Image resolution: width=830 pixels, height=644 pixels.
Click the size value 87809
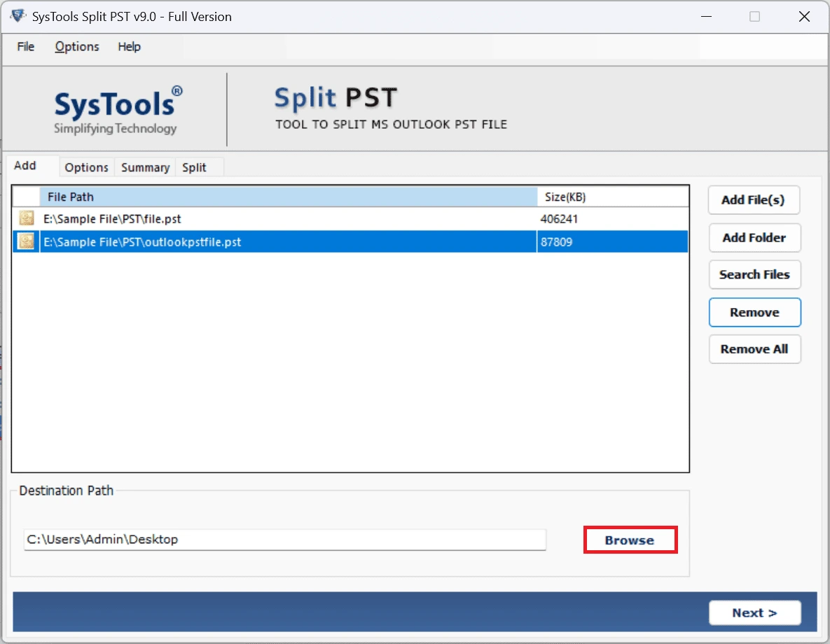[556, 241]
